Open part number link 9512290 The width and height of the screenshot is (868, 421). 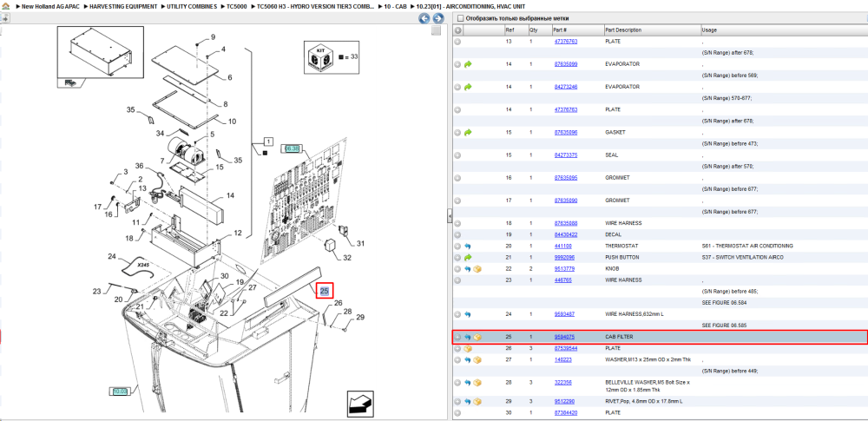click(x=565, y=401)
